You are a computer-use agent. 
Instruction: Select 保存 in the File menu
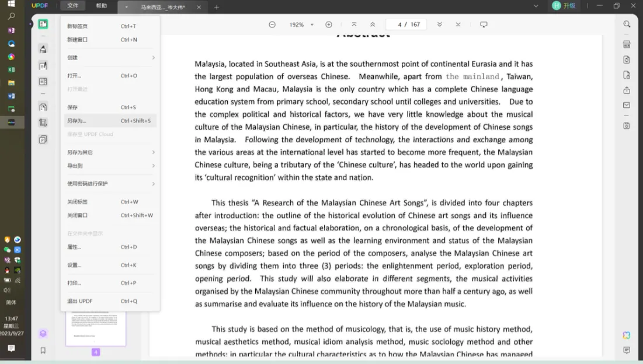pos(111,107)
